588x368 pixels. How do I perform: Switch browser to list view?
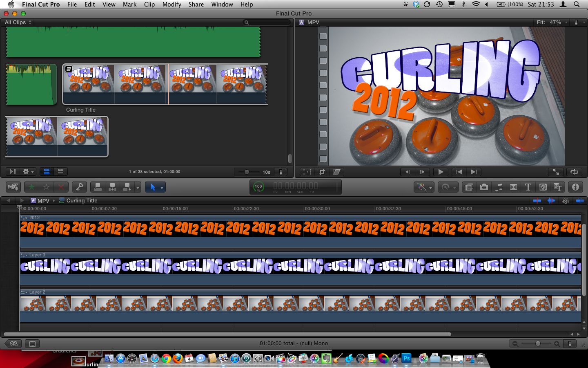pyautogui.click(x=60, y=172)
